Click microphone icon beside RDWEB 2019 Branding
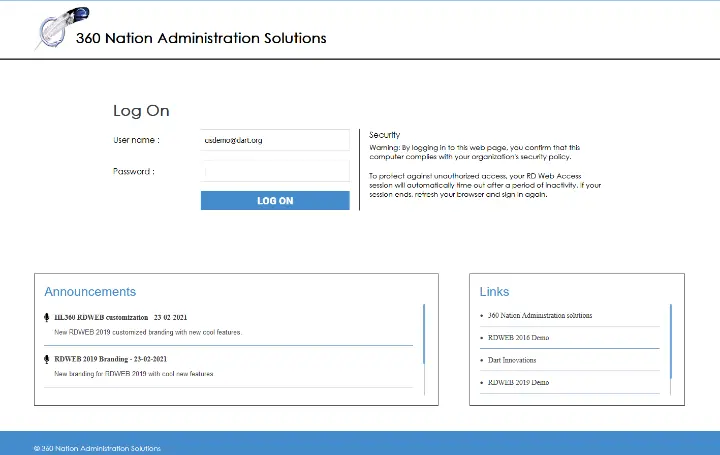Screen dimensions: 720x455 [46, 359]
